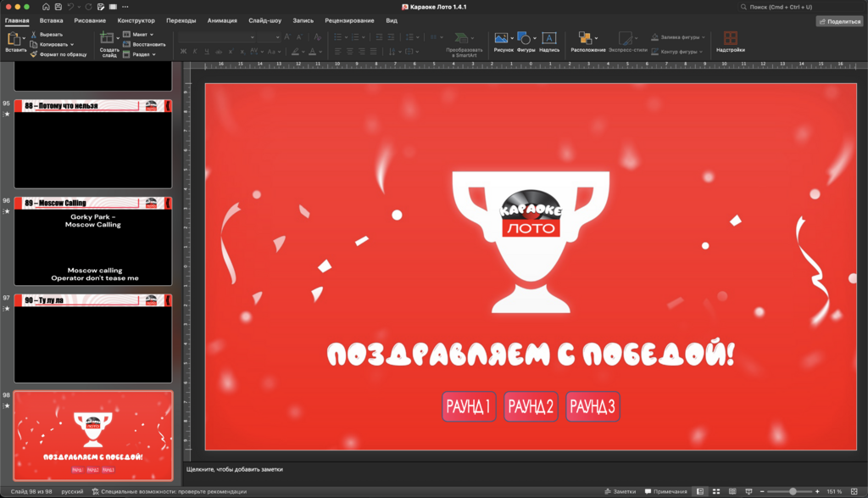Click the РАУНД 3 button on slide
Screen dimensions: 868x498
593,406
